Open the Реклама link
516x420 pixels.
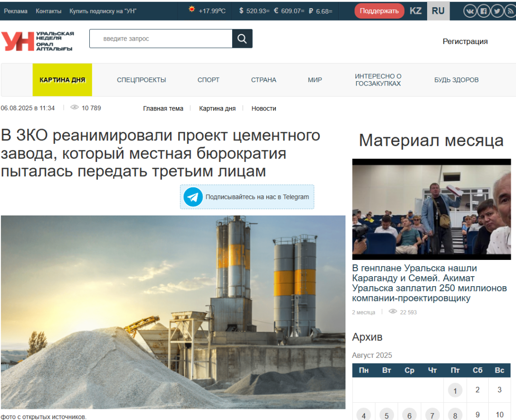[x=16, y=11]
